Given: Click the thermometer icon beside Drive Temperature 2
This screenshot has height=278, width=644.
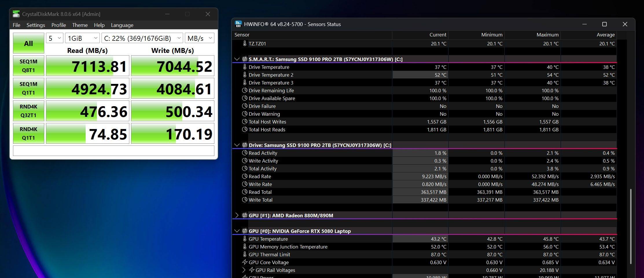Looking at the screenshot, I should coord(245,75).
